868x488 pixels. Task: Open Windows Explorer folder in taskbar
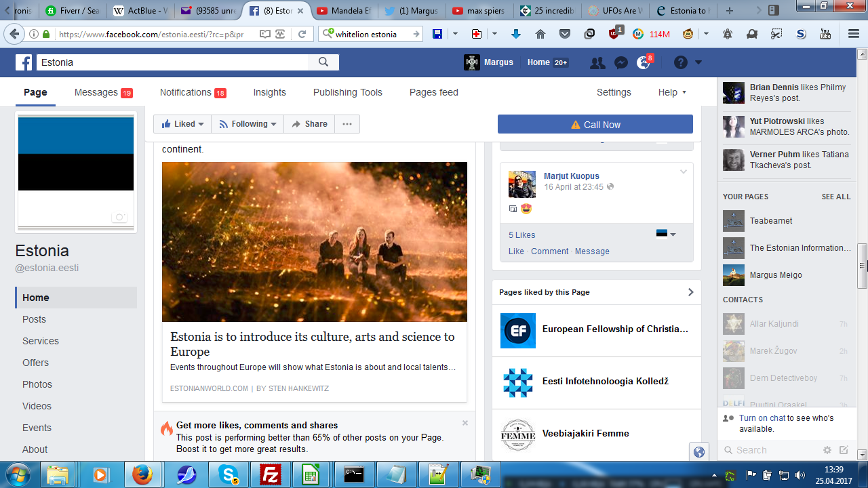click(x=58, y=474)
